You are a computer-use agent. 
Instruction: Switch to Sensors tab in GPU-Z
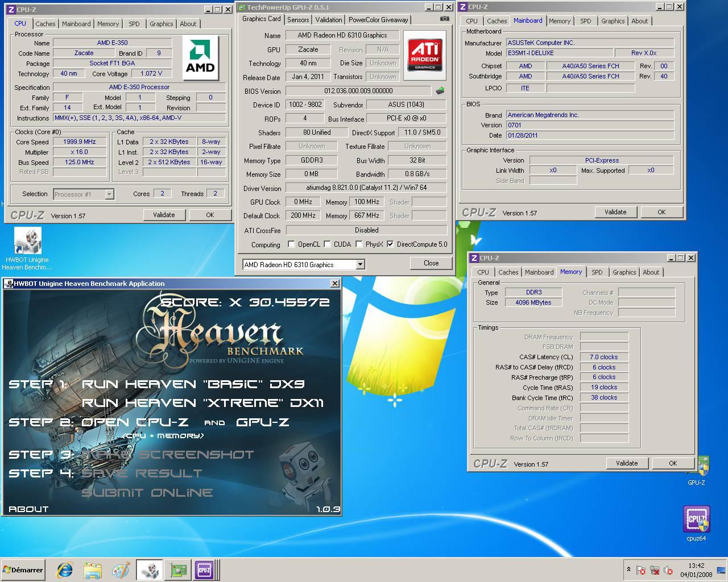298,19
